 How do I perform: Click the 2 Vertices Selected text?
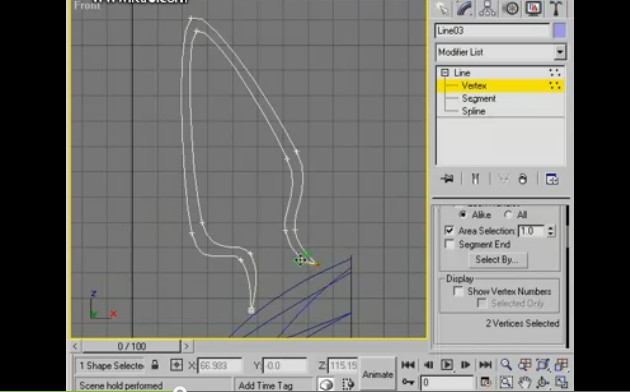point(522,323)
